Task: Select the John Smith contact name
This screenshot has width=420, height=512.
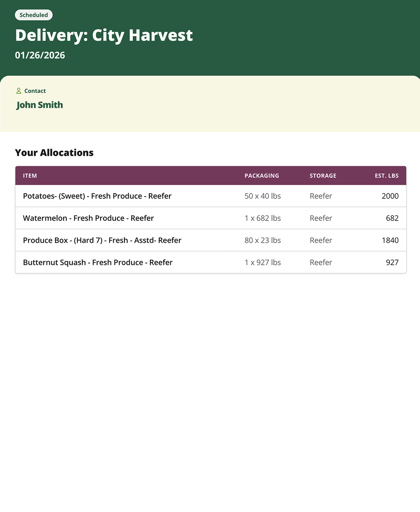Action: pos(40,105)
